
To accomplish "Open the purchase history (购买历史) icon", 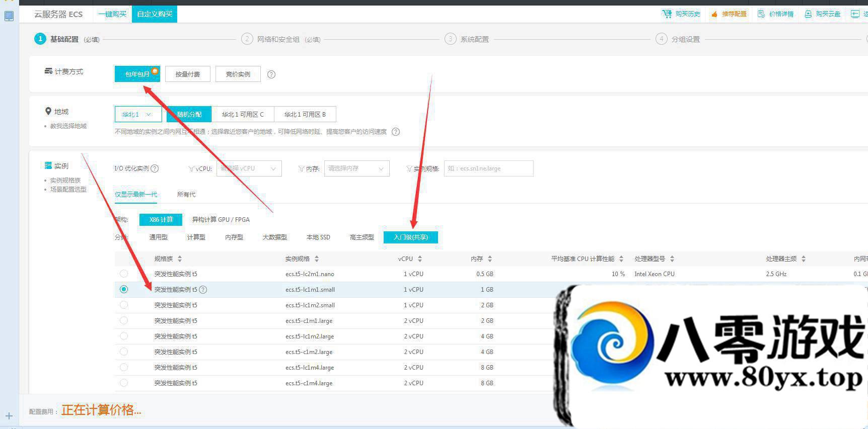I will [x=667, y=14].
